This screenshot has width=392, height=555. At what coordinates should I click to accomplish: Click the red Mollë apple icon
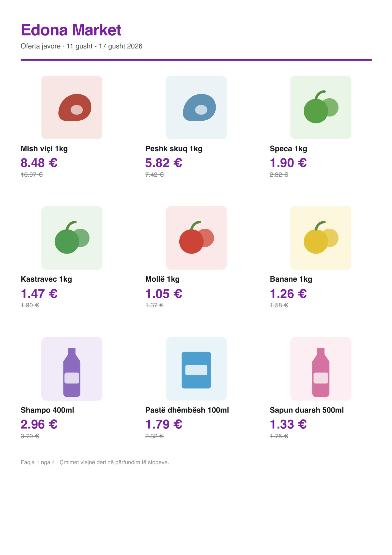[196, 238]
